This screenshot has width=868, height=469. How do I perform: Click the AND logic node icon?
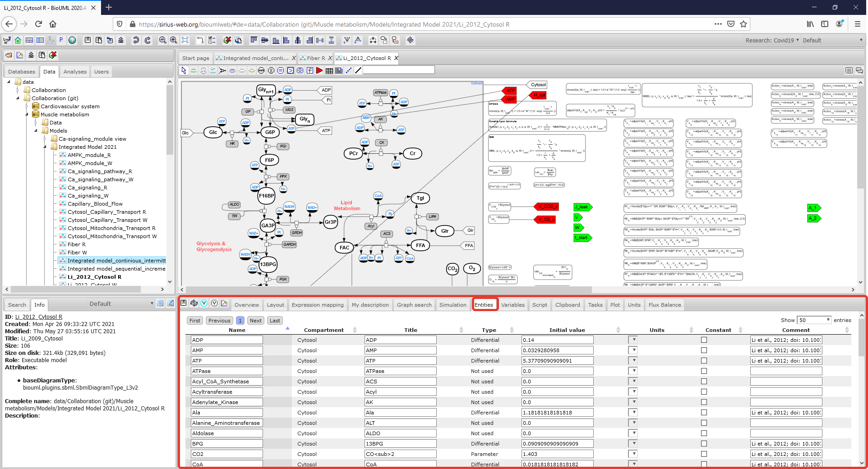click(x=261, y=70)
